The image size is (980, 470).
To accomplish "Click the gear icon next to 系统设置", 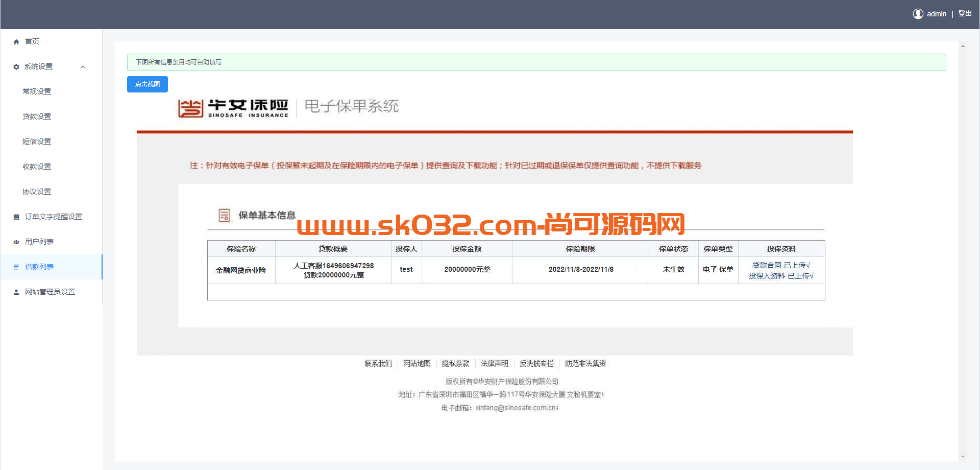I will [x=16, y=67].
